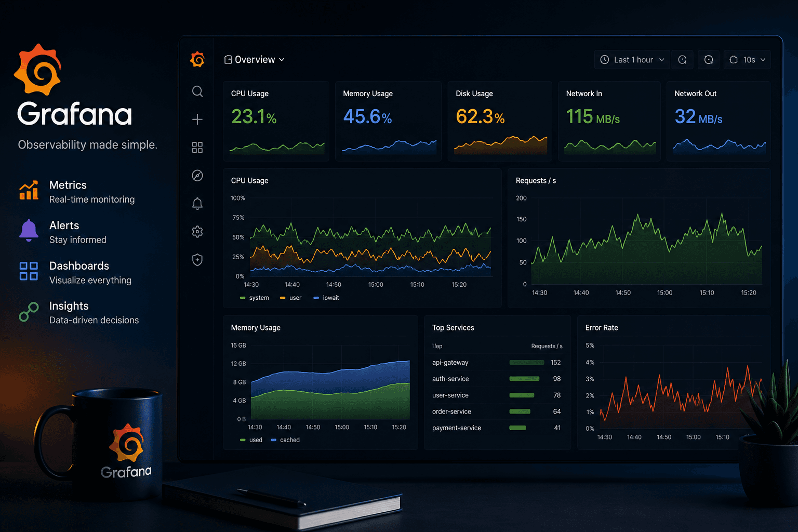The width and height of the screenshot is (798, 532).
Task: Click the value 78 in Top Services
Action: pyautogui.click(x=557, y=395)
